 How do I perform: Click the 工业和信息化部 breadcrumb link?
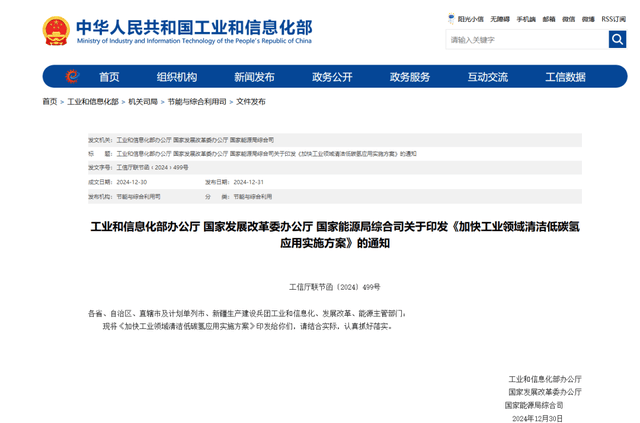93,102
